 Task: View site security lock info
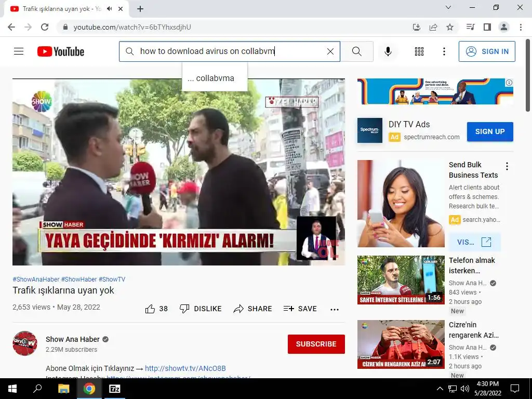coord(65,27)
